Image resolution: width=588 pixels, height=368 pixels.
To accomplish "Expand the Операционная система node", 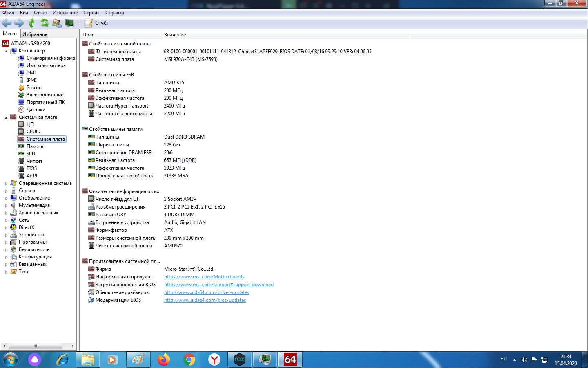I will pos(6,184).
